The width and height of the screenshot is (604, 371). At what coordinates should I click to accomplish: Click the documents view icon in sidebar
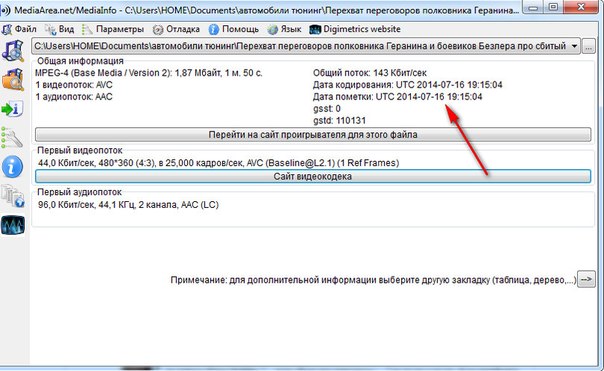tap(13, 196)
